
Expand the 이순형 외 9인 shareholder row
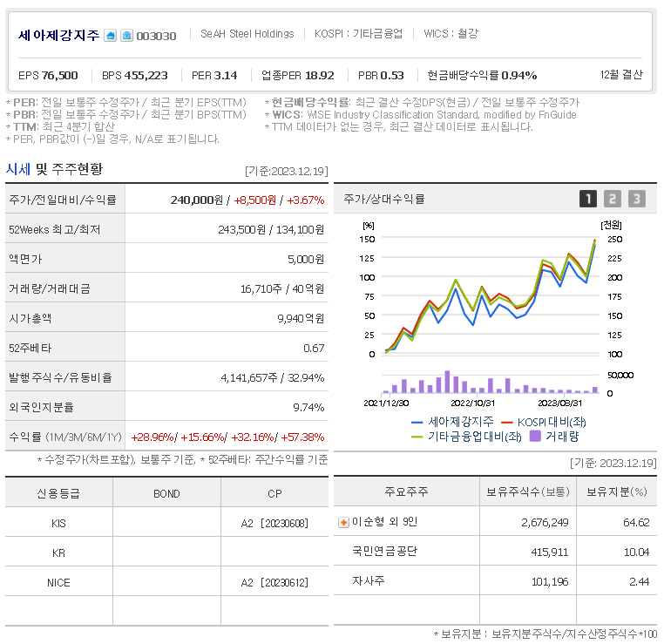pyautogui.click(x=343, y=523)
